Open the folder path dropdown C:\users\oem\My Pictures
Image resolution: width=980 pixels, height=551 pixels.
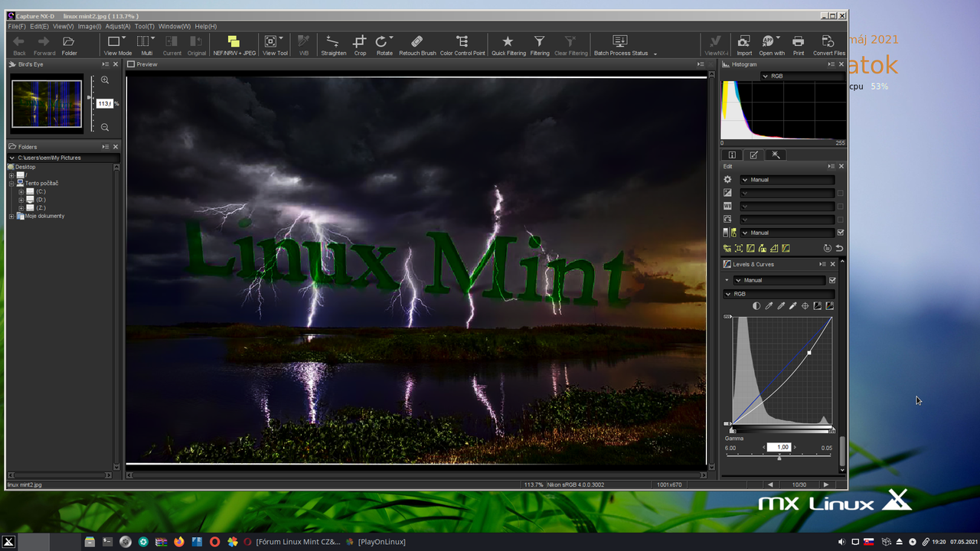(x=64, y=158)
